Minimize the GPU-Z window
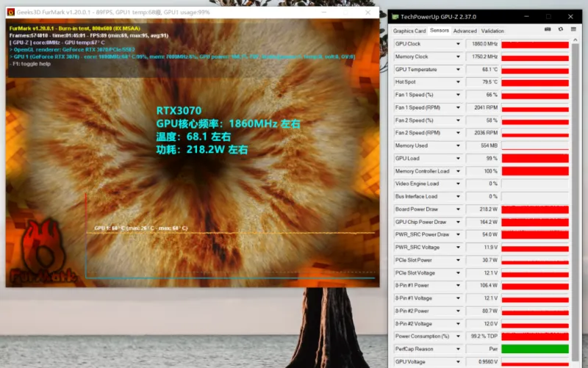Image resolution: width=588 pixels, height=368 pixels. 526,16
